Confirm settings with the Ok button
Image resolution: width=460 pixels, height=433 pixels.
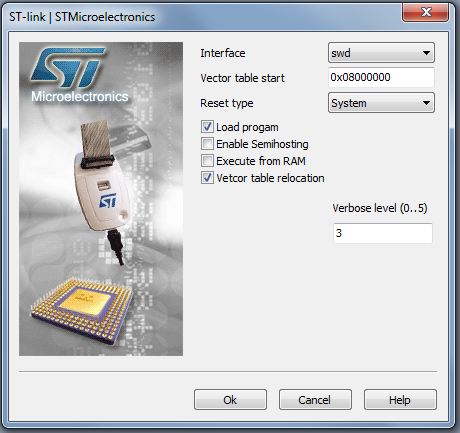point(230,399)
